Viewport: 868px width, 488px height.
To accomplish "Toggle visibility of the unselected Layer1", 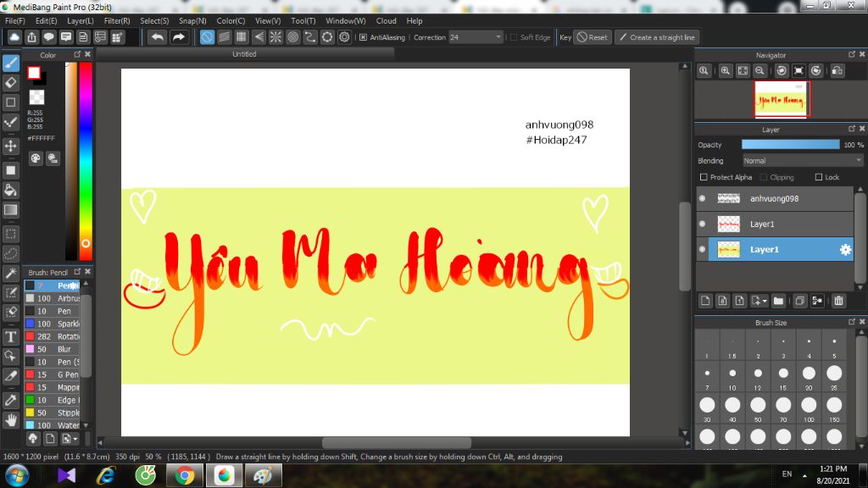I will pos(703,224).
